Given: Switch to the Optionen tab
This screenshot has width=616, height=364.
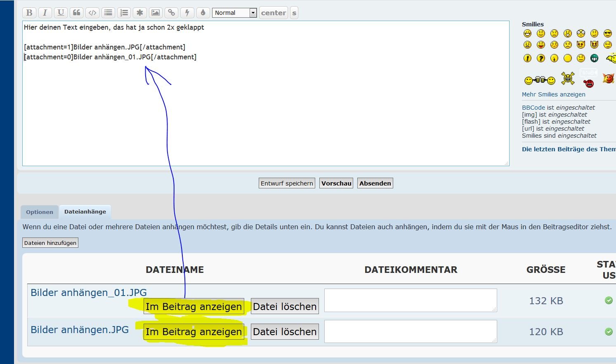Looking at the screenshot, I should click(40, 212).
